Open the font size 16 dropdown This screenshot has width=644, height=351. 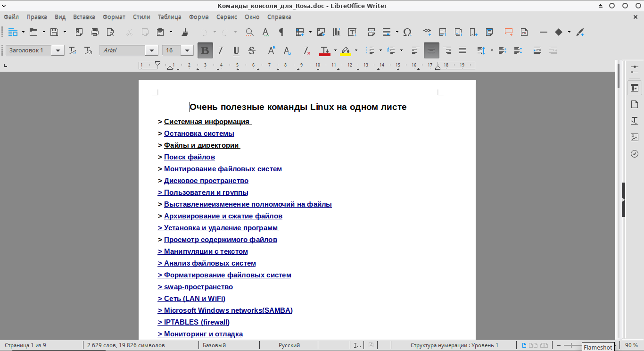[187, 50]
